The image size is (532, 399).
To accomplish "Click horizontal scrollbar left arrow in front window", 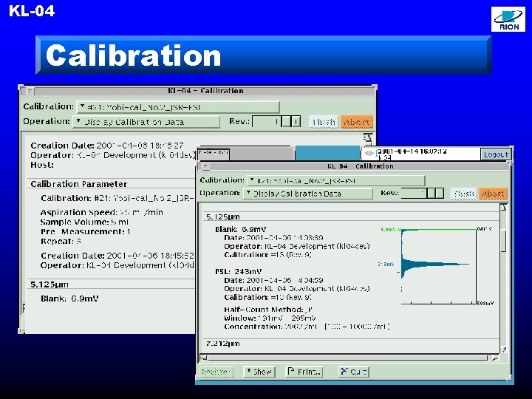I will tap(204, 358).
